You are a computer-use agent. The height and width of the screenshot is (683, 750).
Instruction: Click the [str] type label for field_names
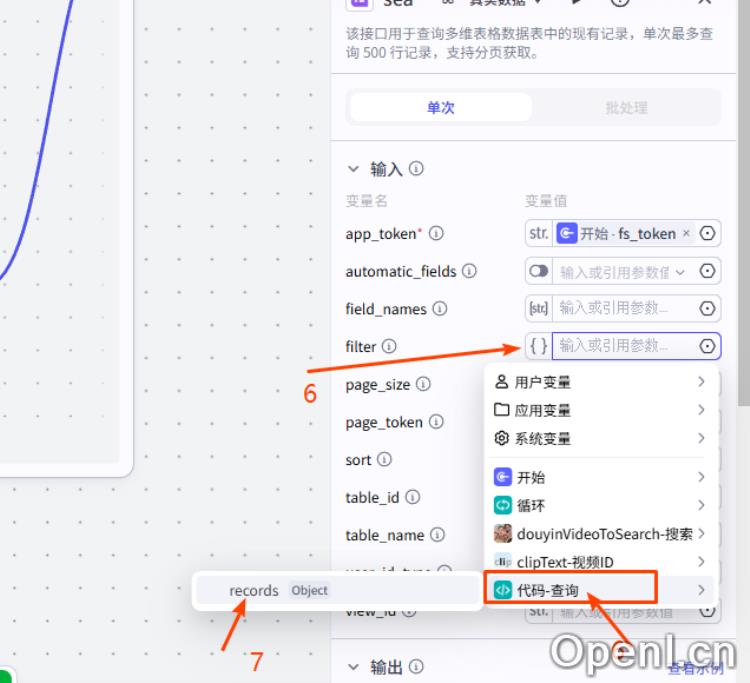[539, 308]
